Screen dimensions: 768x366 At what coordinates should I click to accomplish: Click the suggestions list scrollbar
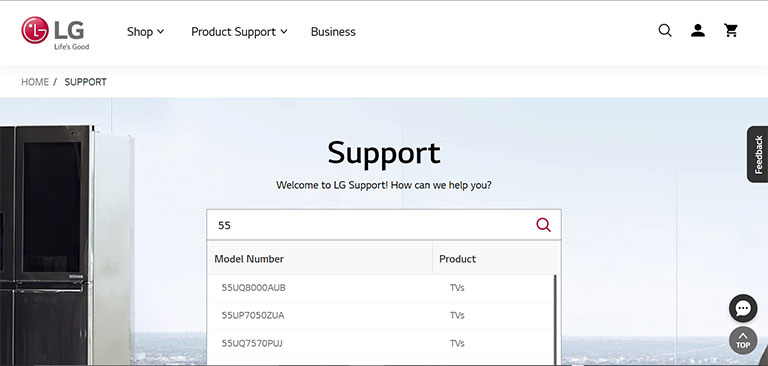pos(555,319)
